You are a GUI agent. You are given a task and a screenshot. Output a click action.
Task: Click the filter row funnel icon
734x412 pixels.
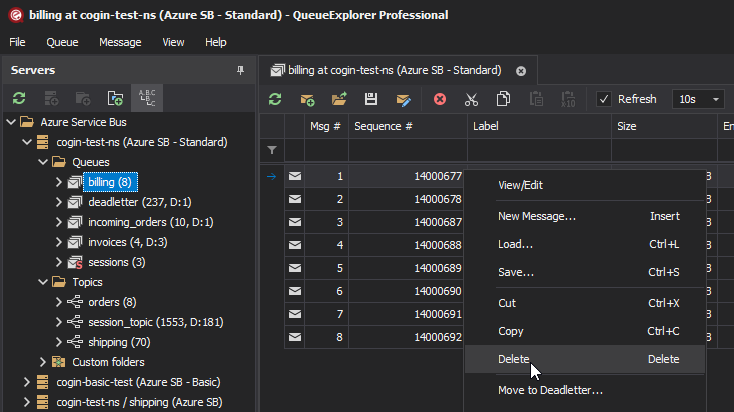click(272, 150)
